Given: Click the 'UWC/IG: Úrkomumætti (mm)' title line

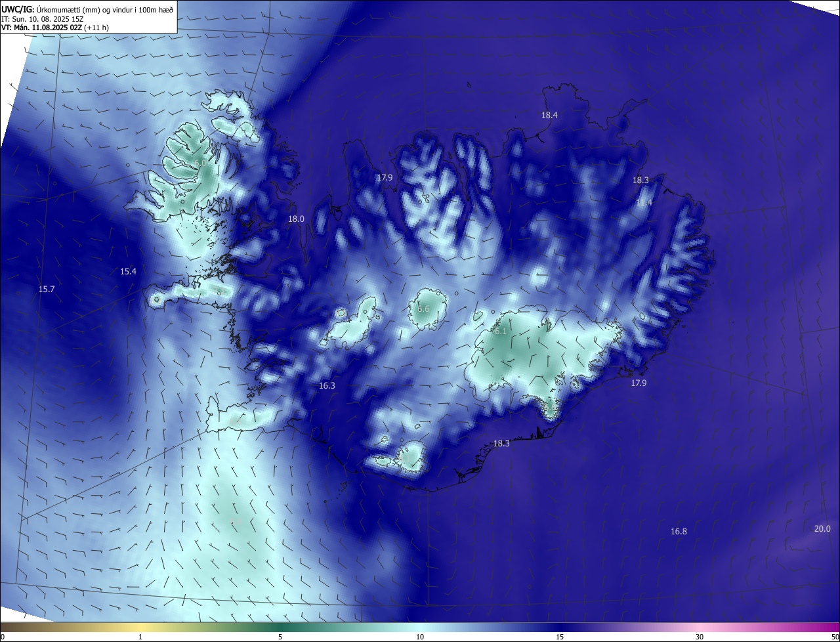Looking at the screenshot, I should coord(87,9).
